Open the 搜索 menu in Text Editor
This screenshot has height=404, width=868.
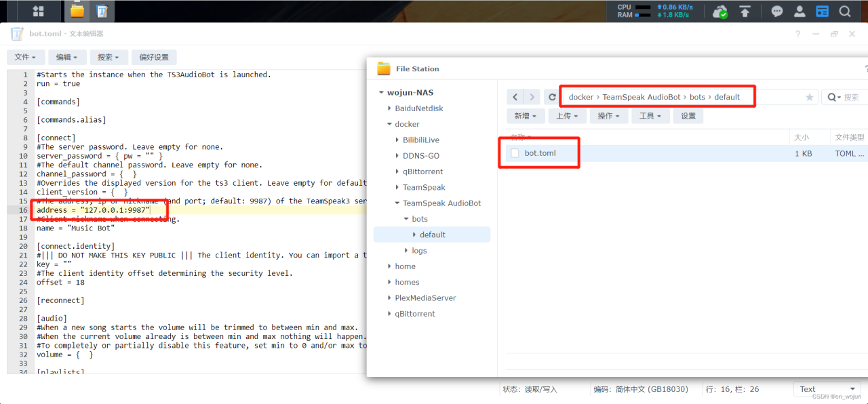[x=108, y=57]
